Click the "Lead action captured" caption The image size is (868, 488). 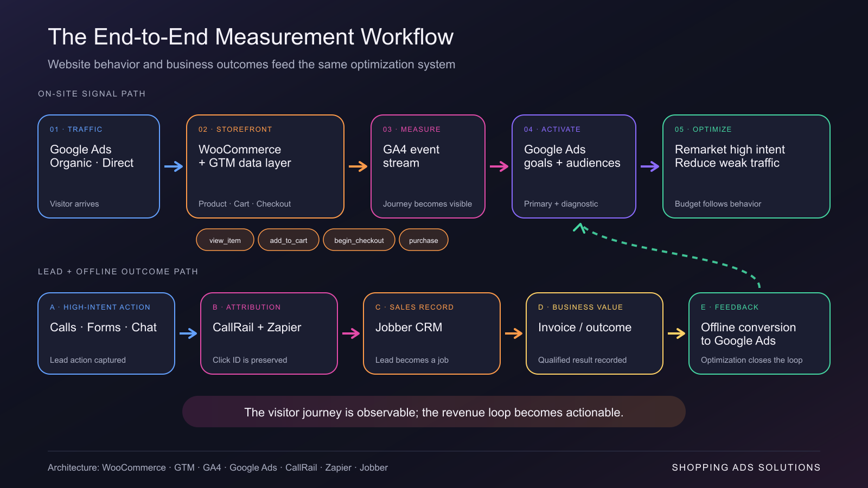[x=88, y=360]
